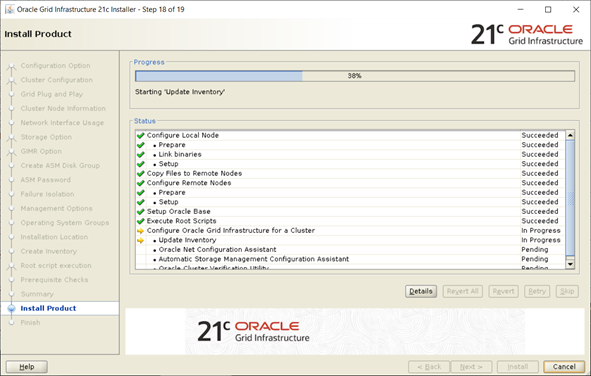Image resolution: width=591 pixels, height=376 pixels.
Task: Select Create ASM Disk Group step
Action: coord(60,166)
